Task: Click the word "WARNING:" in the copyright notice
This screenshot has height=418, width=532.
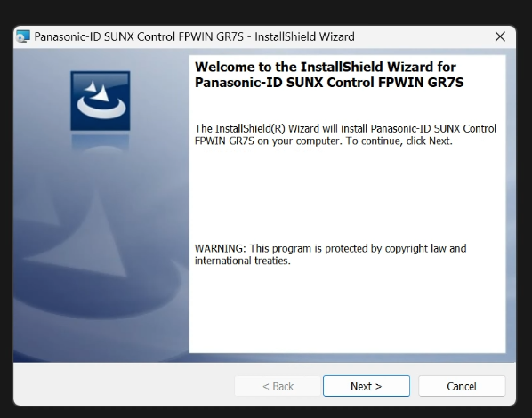Action: pyautogui.click(x=221, y=248)
